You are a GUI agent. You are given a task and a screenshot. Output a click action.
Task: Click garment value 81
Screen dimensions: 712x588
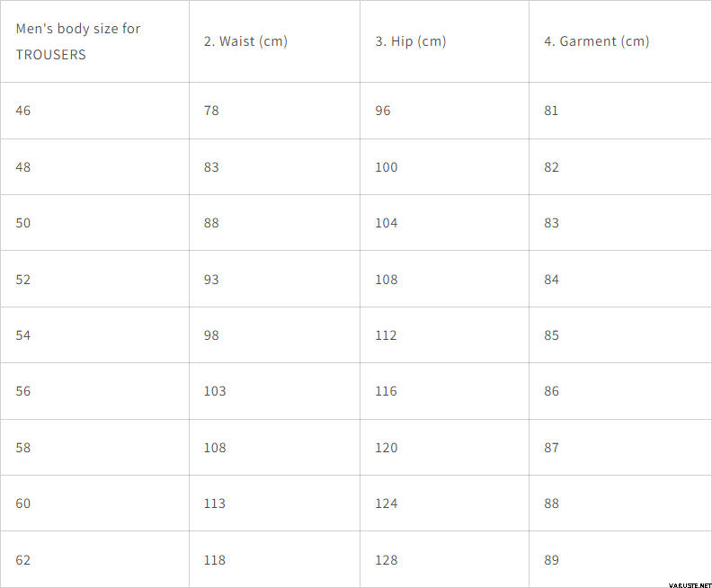(551, 111)
